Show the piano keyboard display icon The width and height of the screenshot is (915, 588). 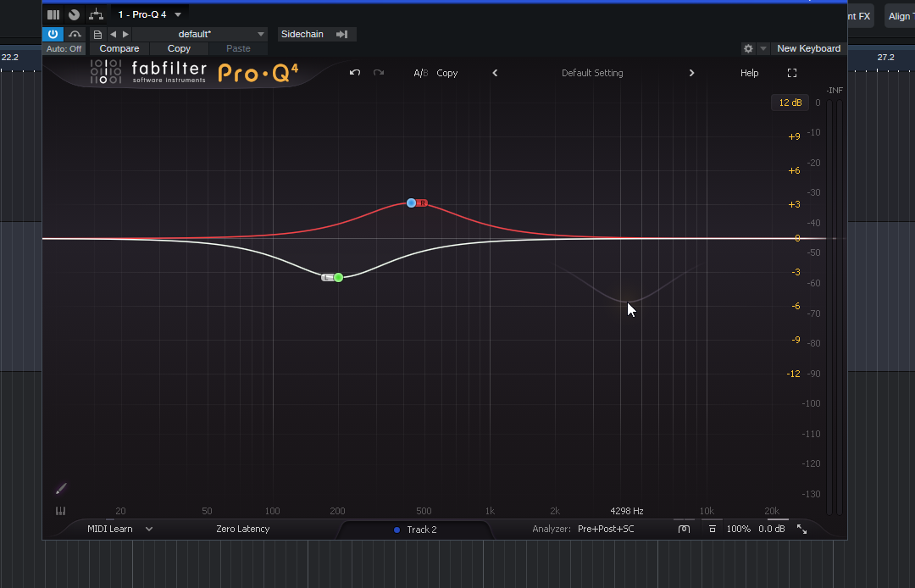pos(60,511)
